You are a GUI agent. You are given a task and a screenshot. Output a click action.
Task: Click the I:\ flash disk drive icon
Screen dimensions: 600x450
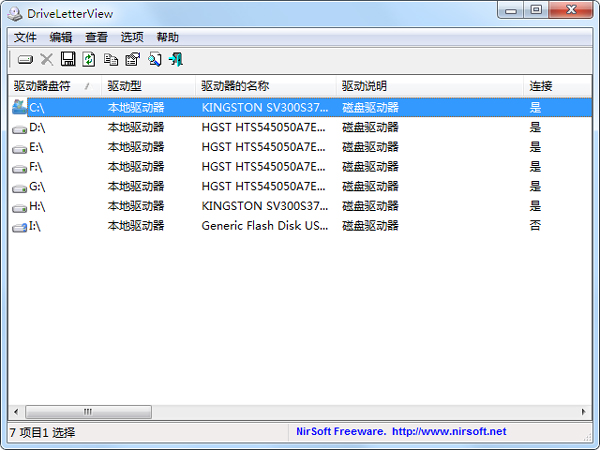19,227
